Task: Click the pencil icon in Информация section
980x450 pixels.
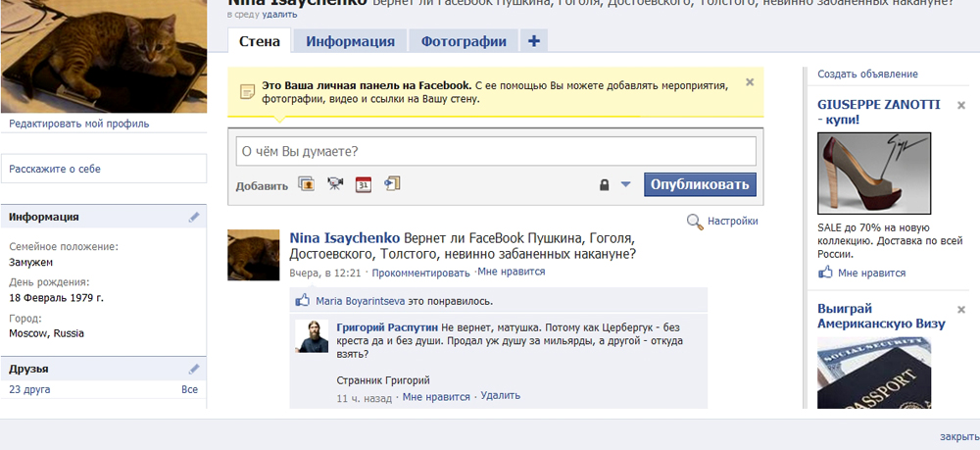Action: pos(194,217)
